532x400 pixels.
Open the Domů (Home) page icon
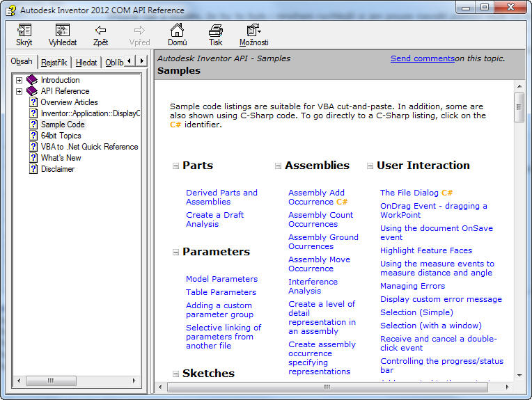click(178, 30)
